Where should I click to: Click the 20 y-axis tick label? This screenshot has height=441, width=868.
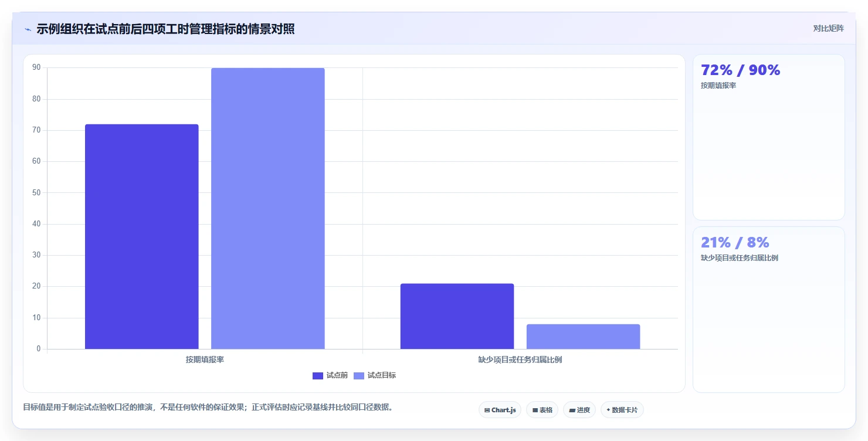(x=36, y=286)
